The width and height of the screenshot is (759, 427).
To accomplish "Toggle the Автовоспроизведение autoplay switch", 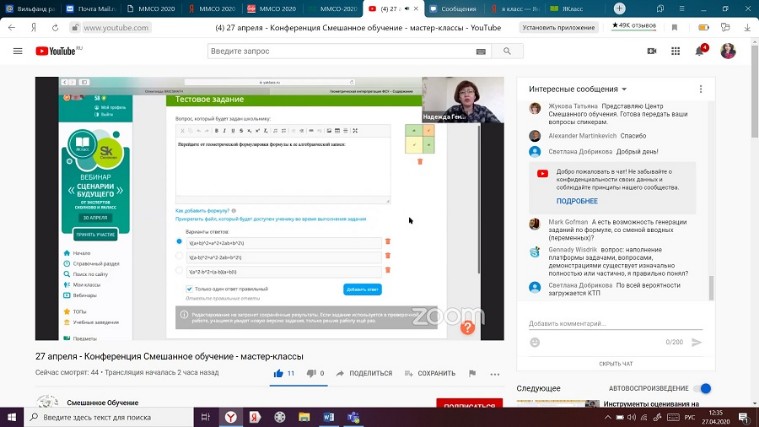I will 704,388.
